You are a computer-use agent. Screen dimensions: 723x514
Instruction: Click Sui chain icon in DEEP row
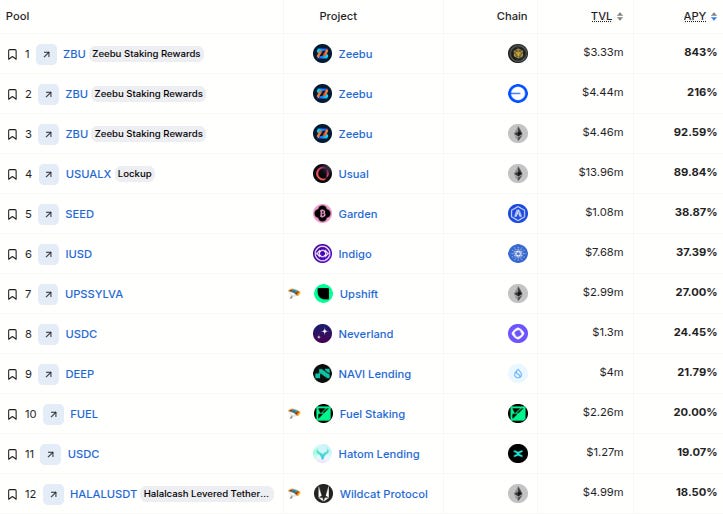(518, 373)
